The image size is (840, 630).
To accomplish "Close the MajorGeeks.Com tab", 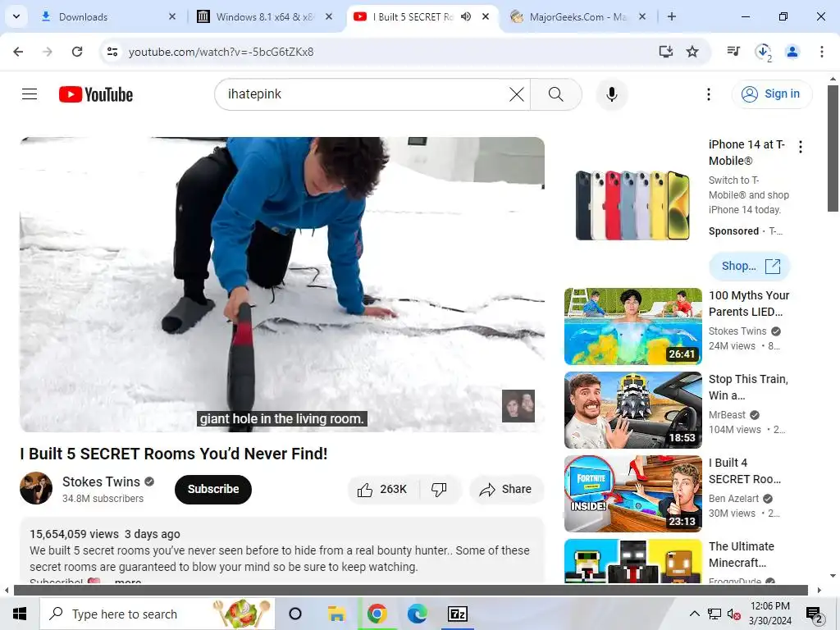I will point(642,16).
